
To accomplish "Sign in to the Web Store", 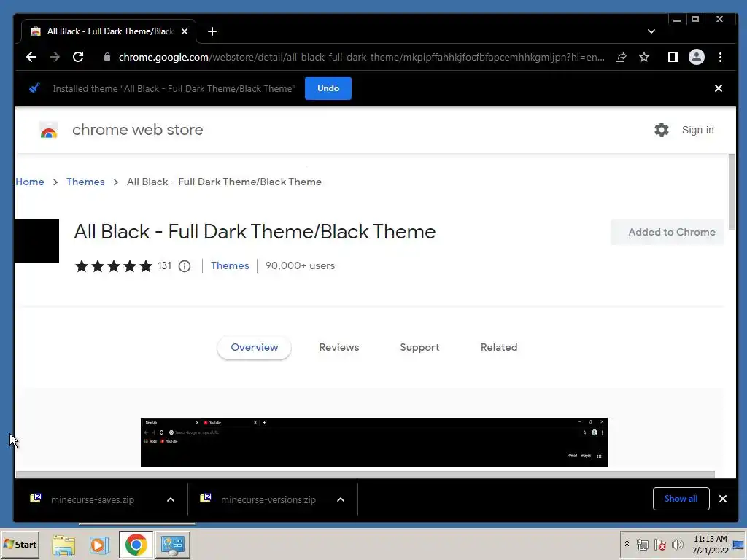I will tap(698, 130).
